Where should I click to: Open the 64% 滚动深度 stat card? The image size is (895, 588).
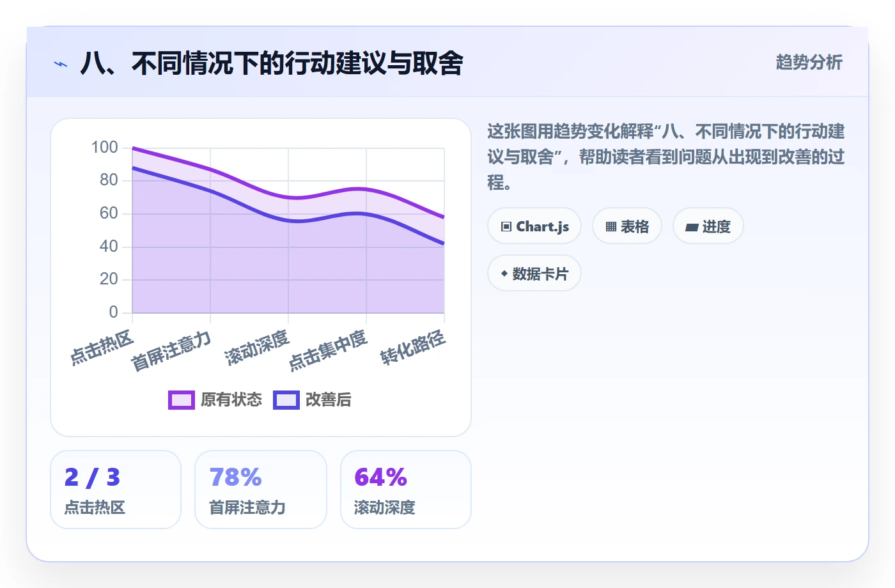tap(406, 490)
